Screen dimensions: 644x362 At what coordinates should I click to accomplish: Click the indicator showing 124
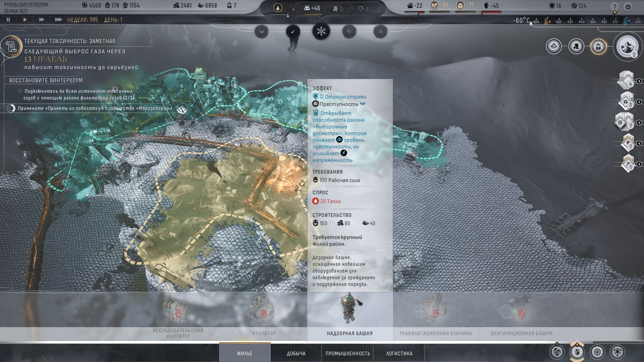[x=579, y=6]
